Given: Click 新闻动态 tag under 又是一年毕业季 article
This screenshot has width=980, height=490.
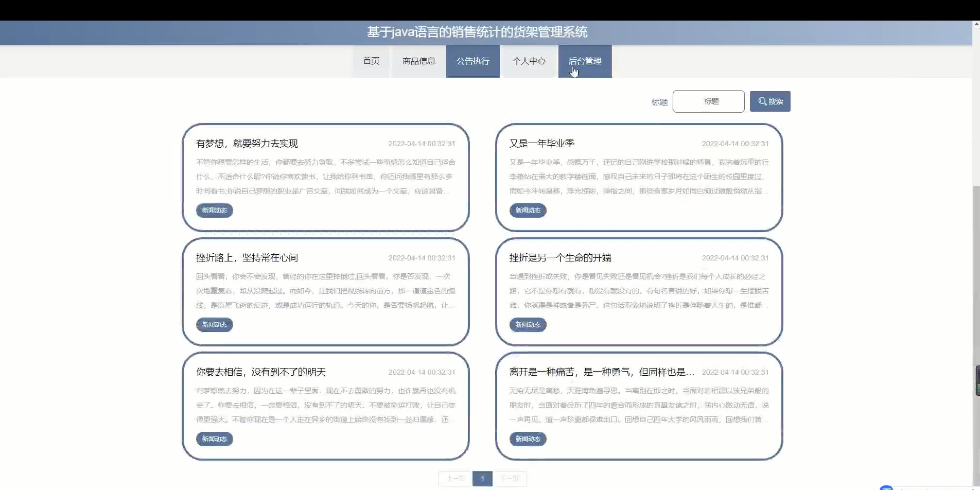Looking at the screenshot, I should click(x=528, y=211).
